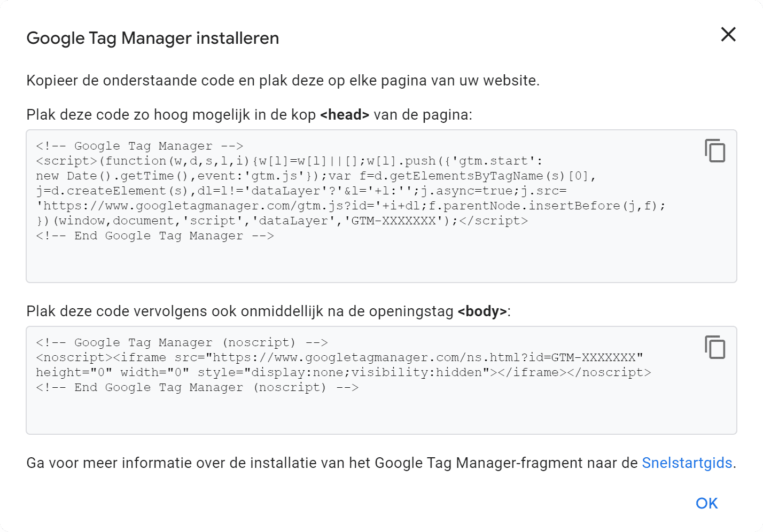Click the bold <head> text in the instructions

344,114
